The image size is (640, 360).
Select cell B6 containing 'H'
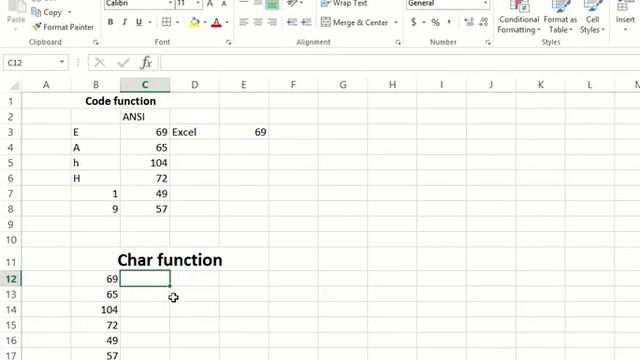click(96, 178)
